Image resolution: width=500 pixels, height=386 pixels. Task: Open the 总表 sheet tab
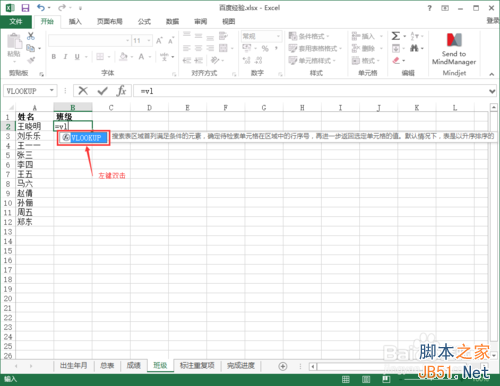click(x=107, y=365)
